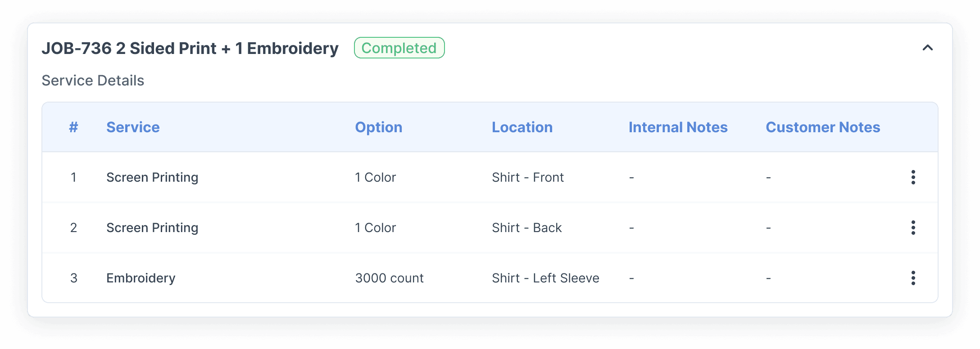
Task: Click the 3000 count option cell
Action: pyautogui.click(x=389, y=278)
